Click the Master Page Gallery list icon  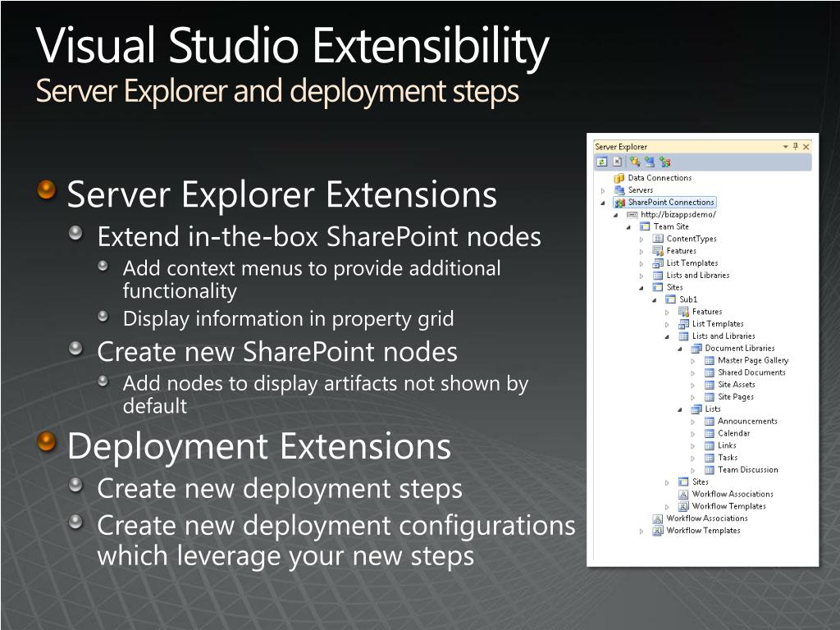click(710, 361)
